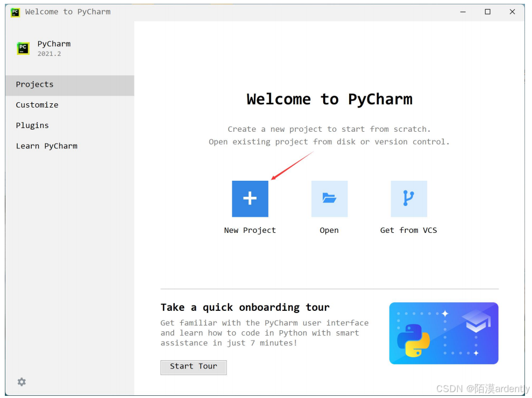Click 'Open existing project from disk' line
The height and width of the screenshot is (398, 532).
point(329,142)
